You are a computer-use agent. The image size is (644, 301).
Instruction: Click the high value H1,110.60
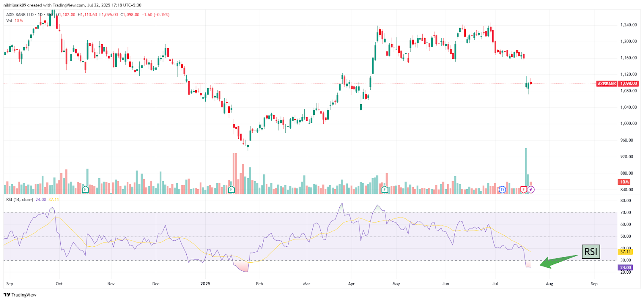point(87,14)
